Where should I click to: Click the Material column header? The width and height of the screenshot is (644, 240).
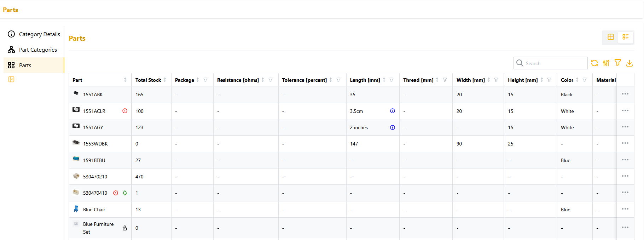606,80
